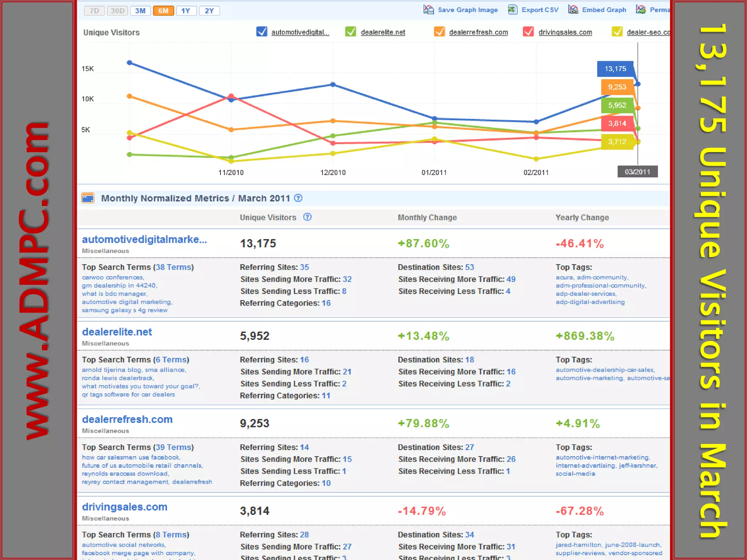Click the Save Graph Image icon
Viewport: 747px width, 560px height.
(428, 10)
